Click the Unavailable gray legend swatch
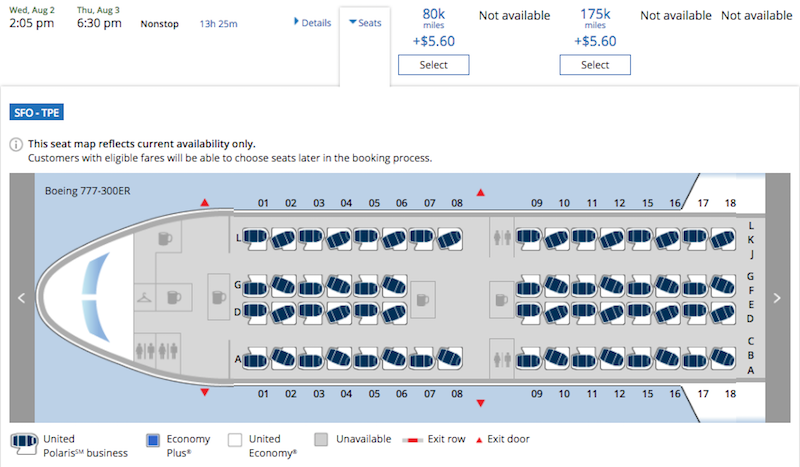Screen dimensions: 800x467 (x=321, y=439)
